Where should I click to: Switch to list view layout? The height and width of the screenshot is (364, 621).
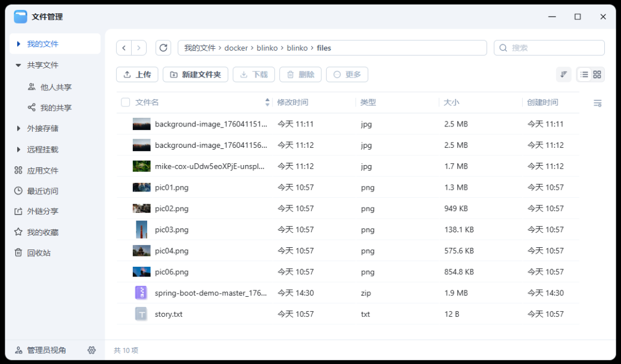coord(584,74)
